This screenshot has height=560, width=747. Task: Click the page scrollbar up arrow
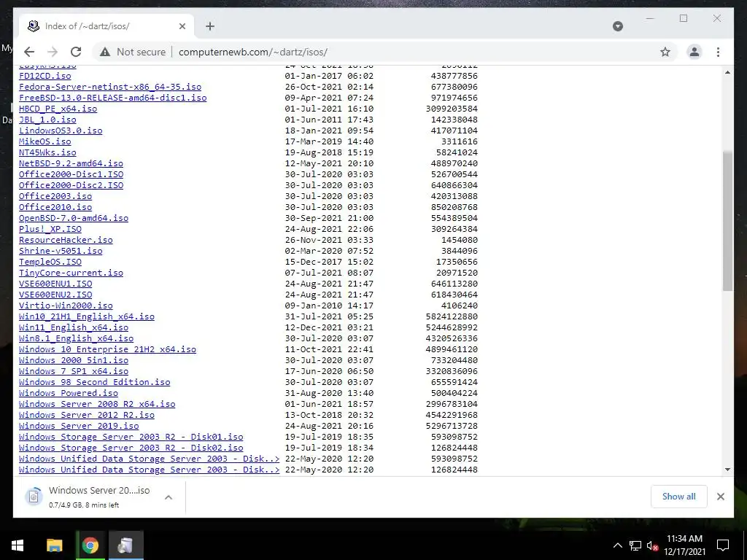pos(727,72)
